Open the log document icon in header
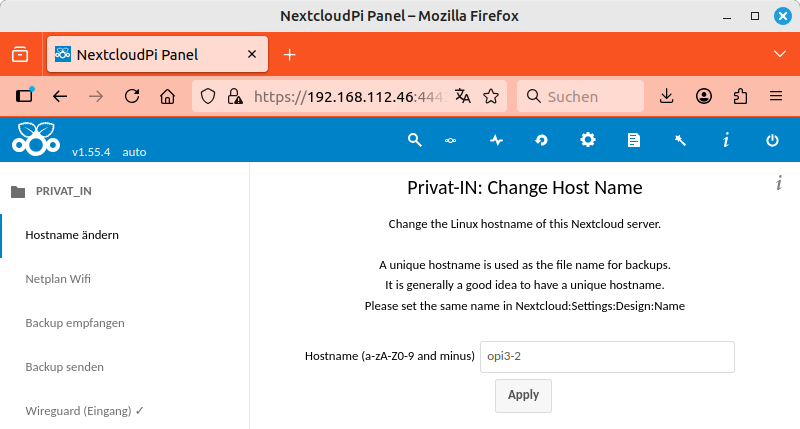The width and height of the screenshot is (800, 429). [x=633, y=141]
